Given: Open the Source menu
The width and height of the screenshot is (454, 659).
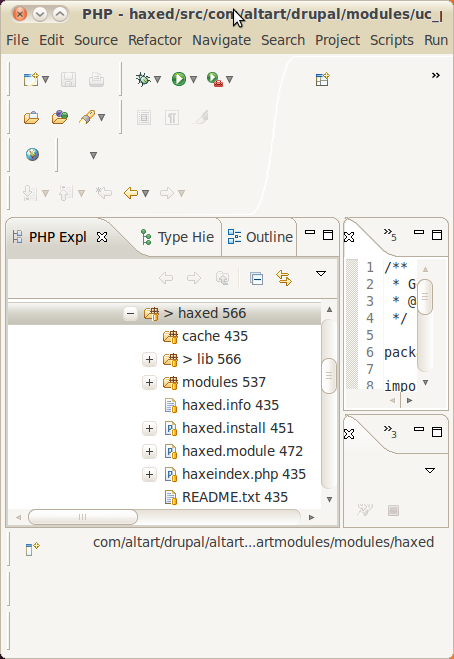Looking at the screenshot, I should (96, 40).
